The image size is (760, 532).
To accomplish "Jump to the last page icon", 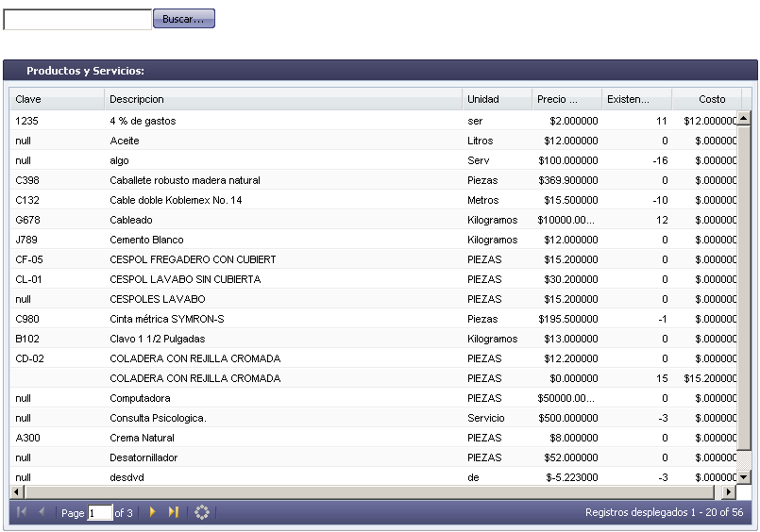I will (173, 512).
